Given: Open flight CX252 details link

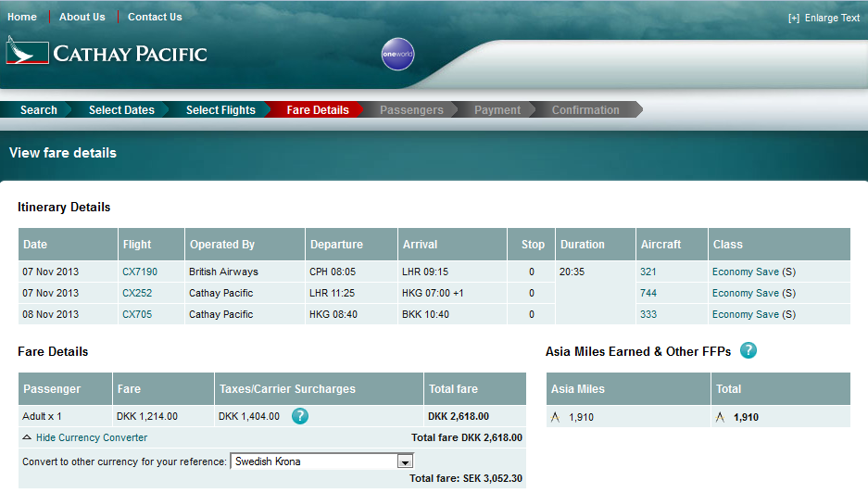Looking at the screenshot, I should pyautogui.click(x=137, y=293).
